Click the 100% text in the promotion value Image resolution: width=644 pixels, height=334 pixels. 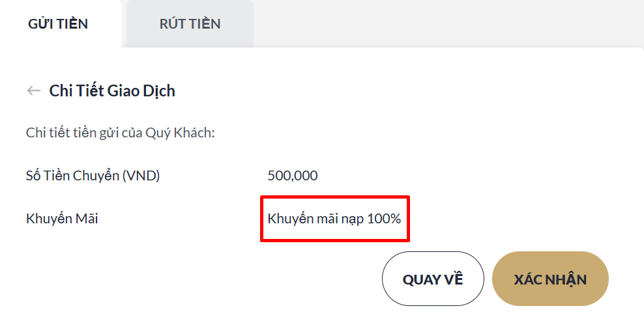click(x=384, y=219)
